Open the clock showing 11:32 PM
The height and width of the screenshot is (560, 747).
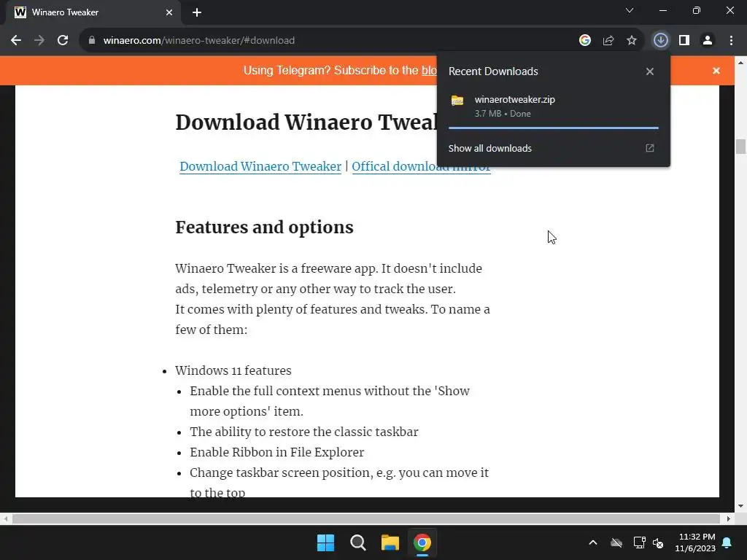[x=695, y=542]
